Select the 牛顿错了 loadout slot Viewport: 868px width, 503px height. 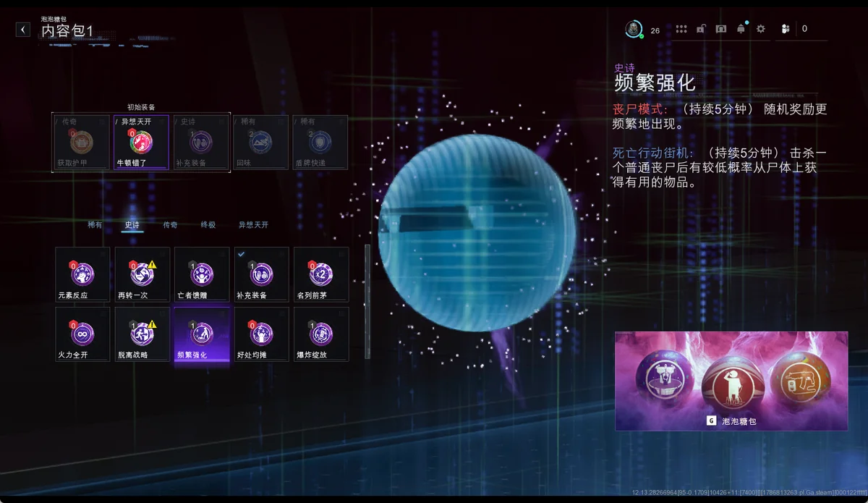click(x=142, y=143)
